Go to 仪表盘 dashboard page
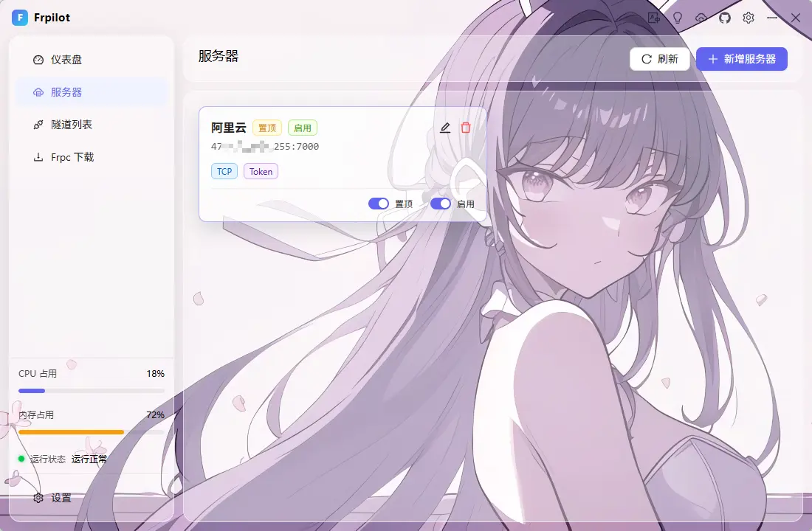Screen dimensions: 812x531 tap(91, 60)
